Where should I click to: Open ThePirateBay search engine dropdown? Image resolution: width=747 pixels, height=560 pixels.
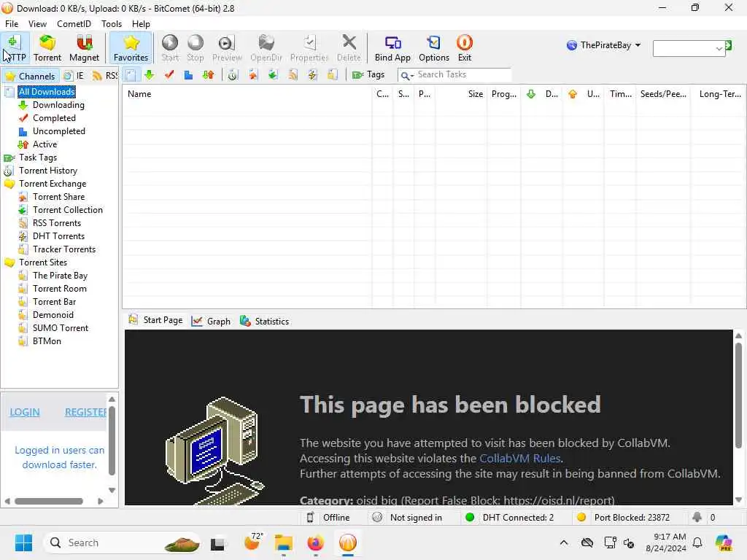tap(603, 45)
